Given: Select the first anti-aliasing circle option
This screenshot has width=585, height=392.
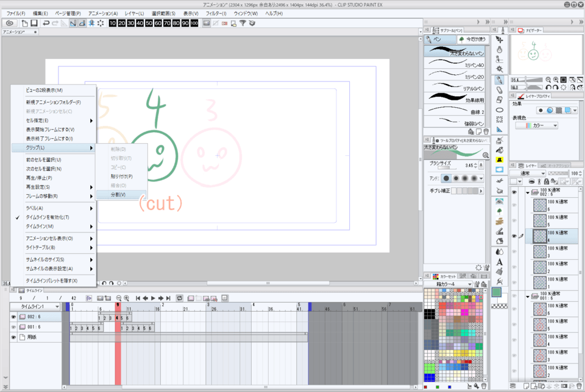Looking at the screenshot, I should 446,178.
